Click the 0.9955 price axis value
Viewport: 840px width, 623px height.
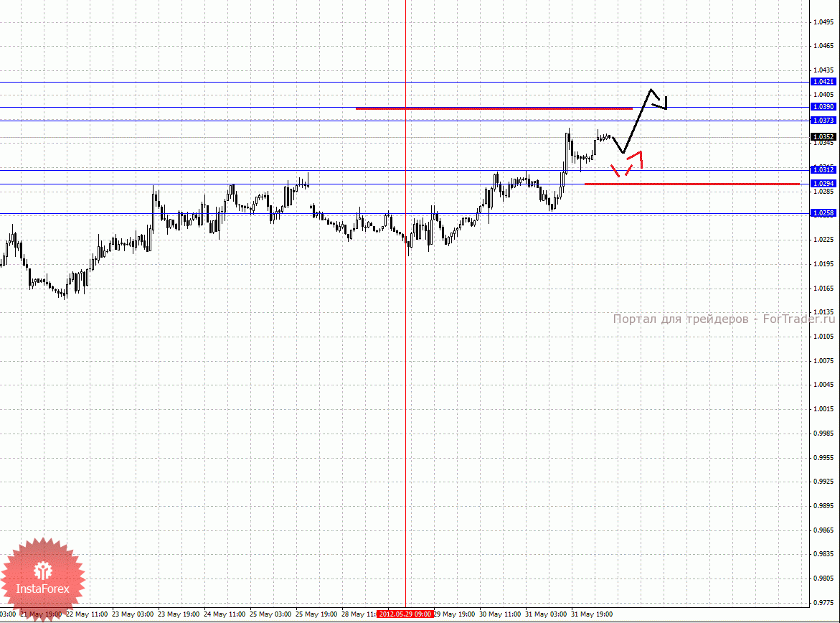click(x=824, y=457)
